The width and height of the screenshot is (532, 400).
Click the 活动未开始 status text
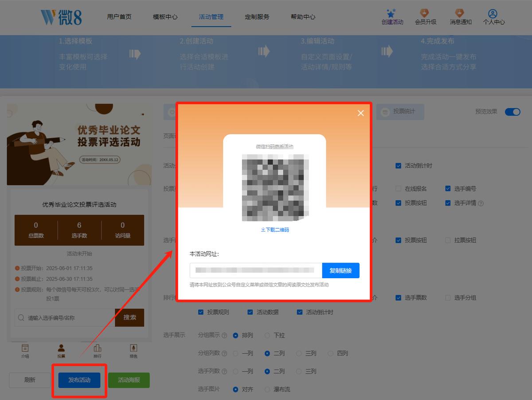pos(79,254)
